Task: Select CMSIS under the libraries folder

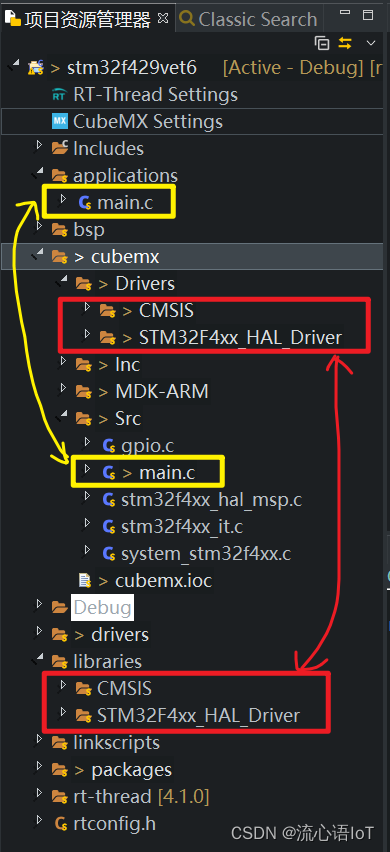Action: [124, 688]
